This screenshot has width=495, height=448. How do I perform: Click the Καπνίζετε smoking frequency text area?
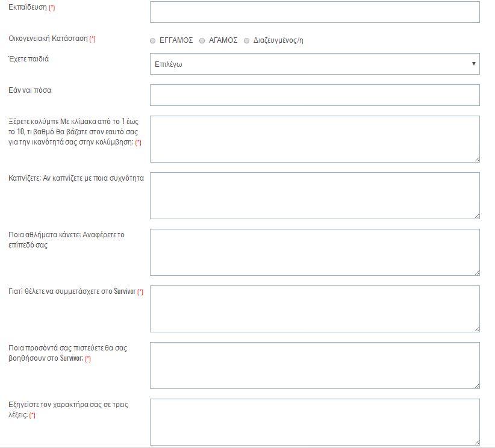(314, 196)
